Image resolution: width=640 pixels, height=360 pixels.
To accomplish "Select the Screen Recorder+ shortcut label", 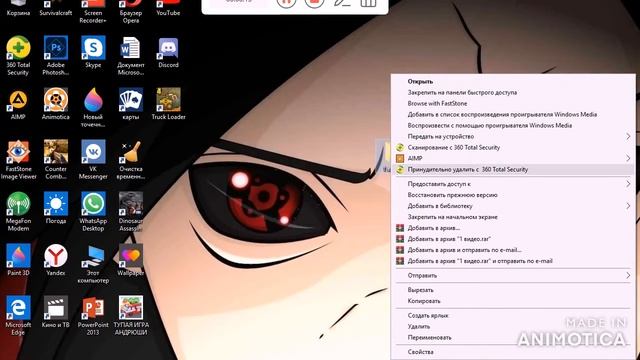I will pos(93,16).
